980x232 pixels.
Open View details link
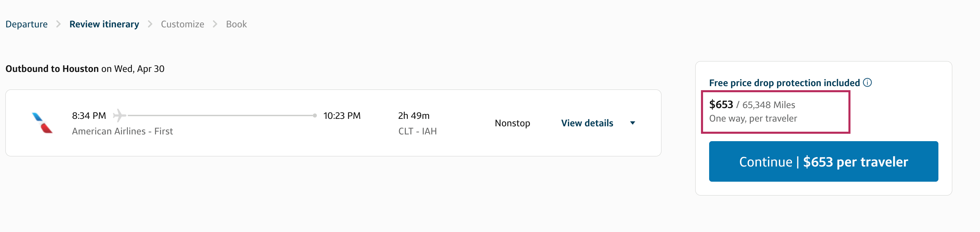coord(587,123)
